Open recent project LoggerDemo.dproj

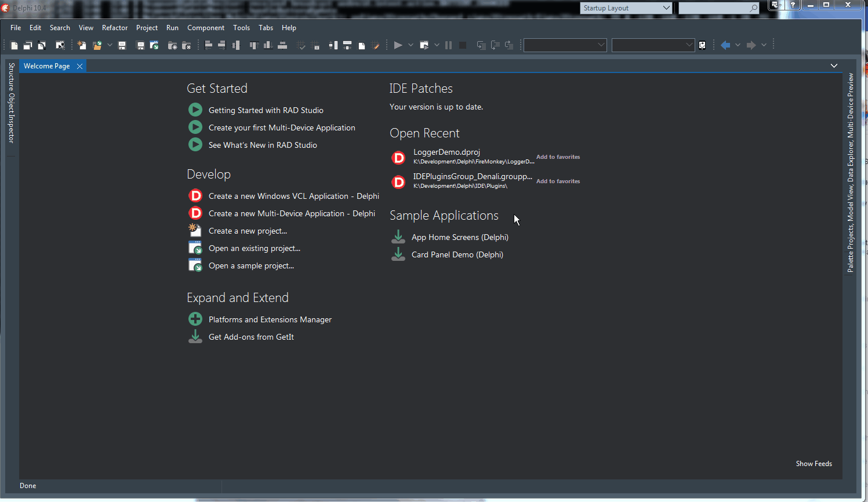tap(446, 152)
